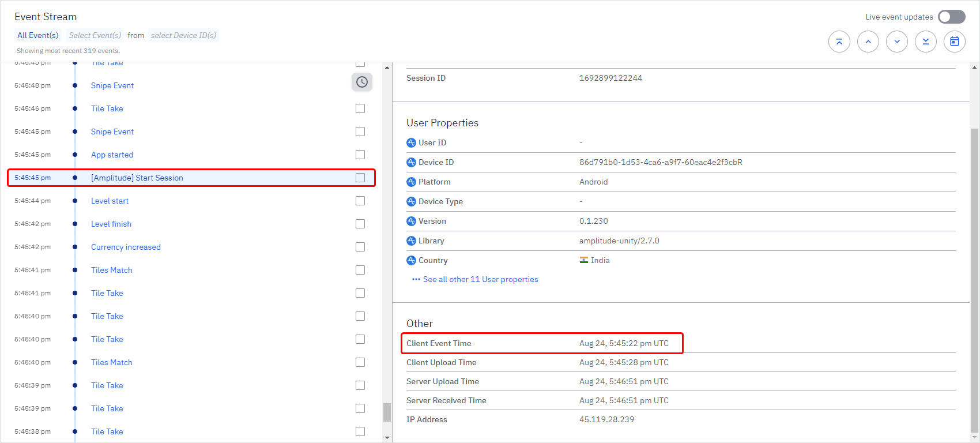Click the India flag icon
This screenshot has height=443, width=980.
click(584, 260)
